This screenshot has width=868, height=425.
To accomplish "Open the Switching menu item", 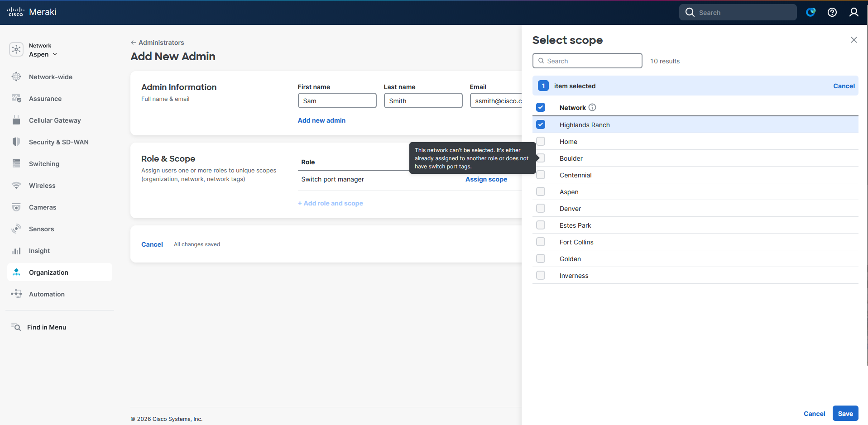I will [x=44, y=164].
